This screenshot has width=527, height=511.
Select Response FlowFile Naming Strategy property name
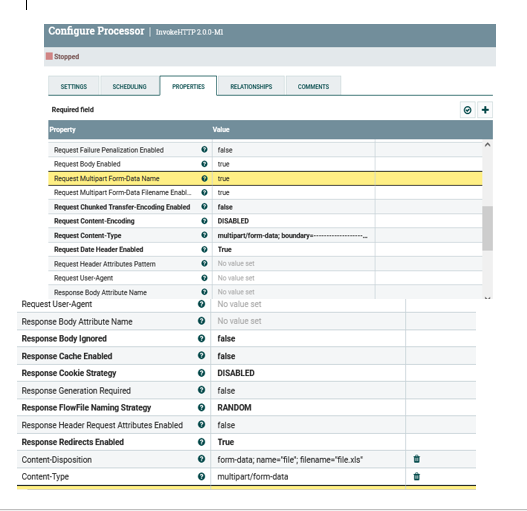tap(86, 407)
